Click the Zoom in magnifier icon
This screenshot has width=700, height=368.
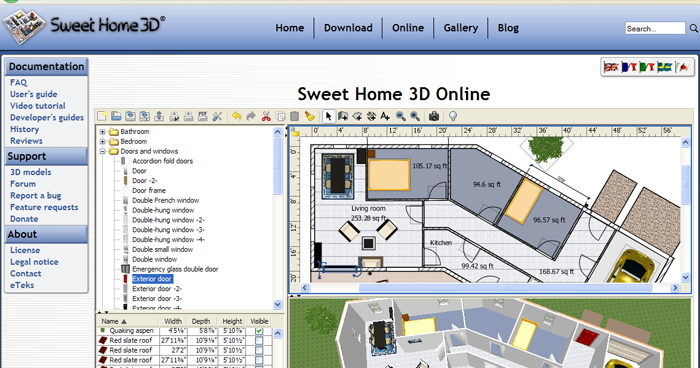(x=415, y=117)
